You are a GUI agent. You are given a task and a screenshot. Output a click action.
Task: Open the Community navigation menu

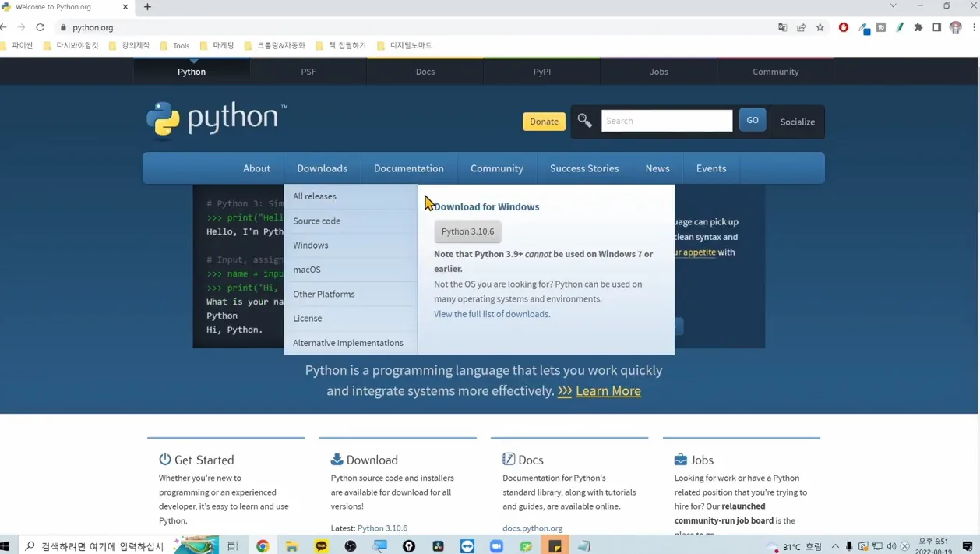pyautogui.click(x=497, y=168)
